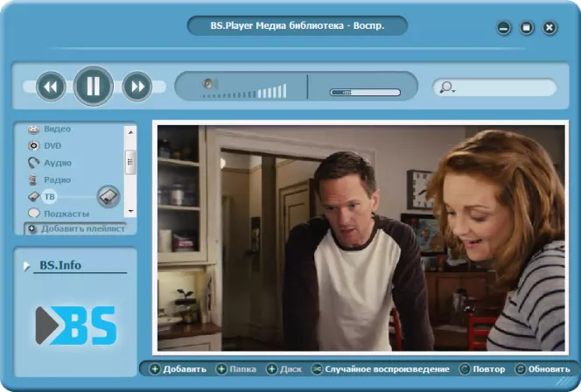Toggle Случайное воспроизведение shuffle
This screenshot has width=581, height=392.
click(381, 369)
